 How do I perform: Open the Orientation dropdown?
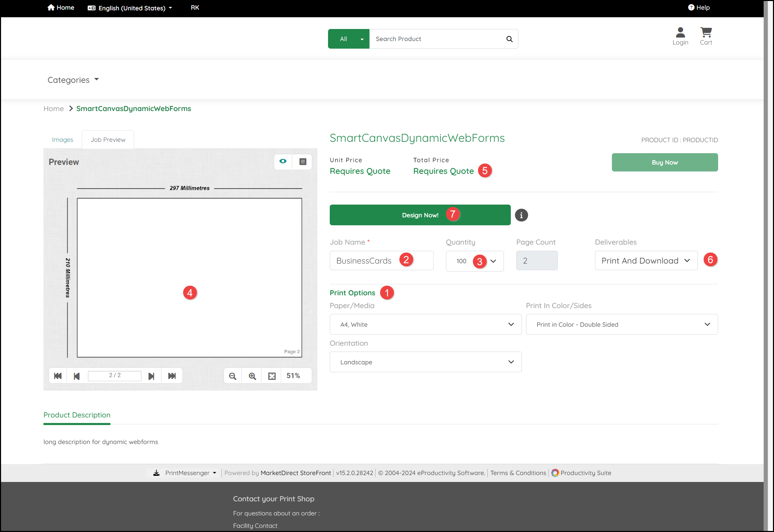425,362
